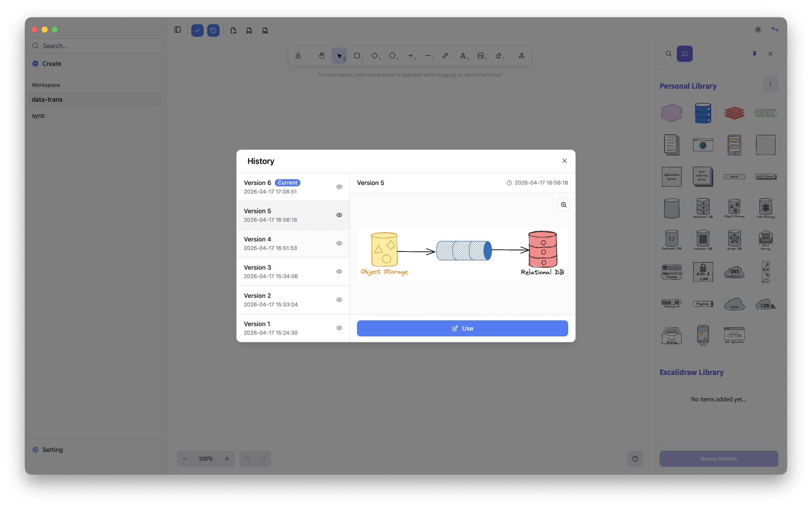Select the Selection arrow tool

click(x=339, y=56)
